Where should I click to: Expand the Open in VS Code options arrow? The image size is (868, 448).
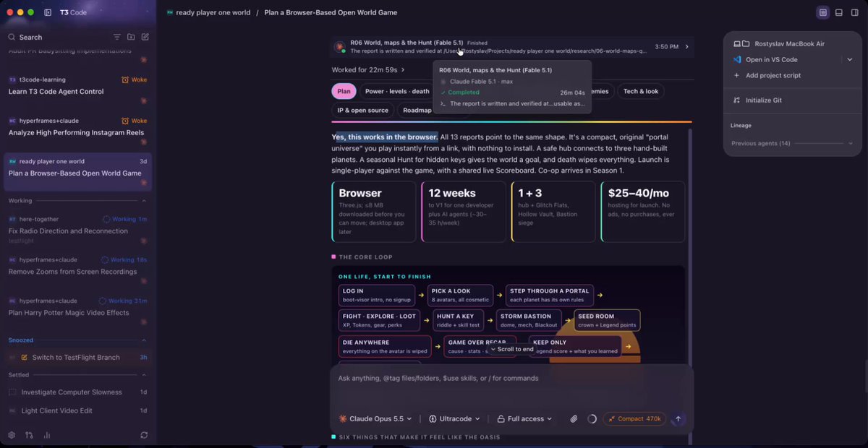(849, 59)
